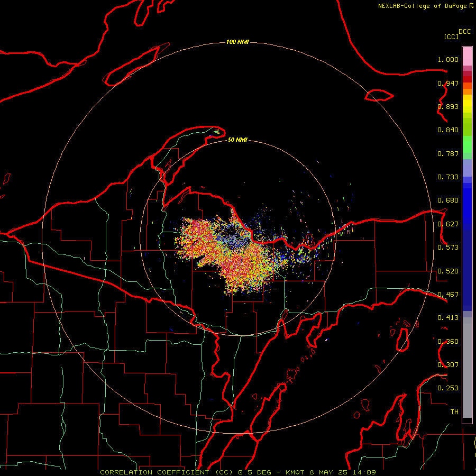Click the 0.733 color scale value
Screen dimensions: 476x476
click(x=448, y=177)
